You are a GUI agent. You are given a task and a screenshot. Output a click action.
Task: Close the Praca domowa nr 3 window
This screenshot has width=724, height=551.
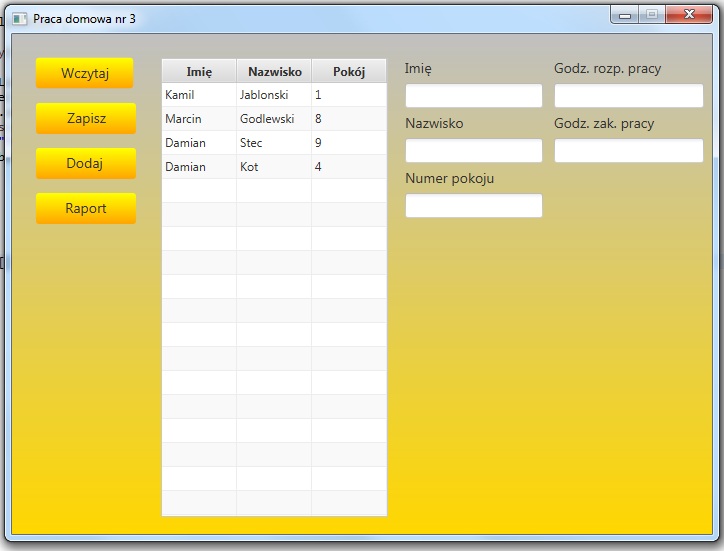(x=688, y=15)
